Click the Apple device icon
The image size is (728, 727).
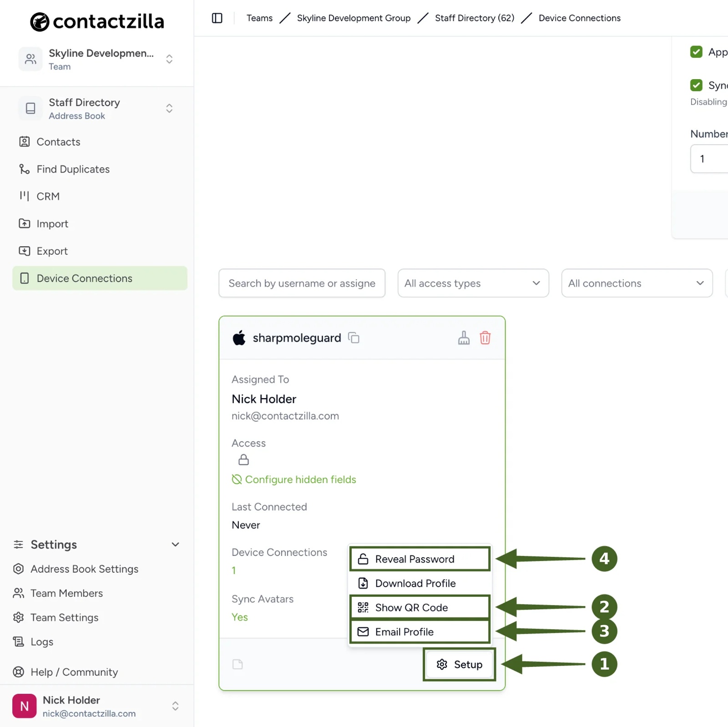tap(239, 338)
